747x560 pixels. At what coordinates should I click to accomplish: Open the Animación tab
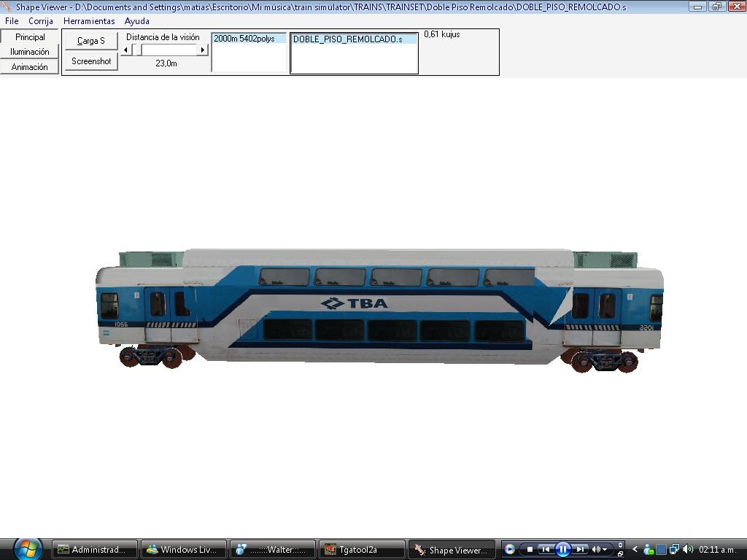(x=30, y=67)
